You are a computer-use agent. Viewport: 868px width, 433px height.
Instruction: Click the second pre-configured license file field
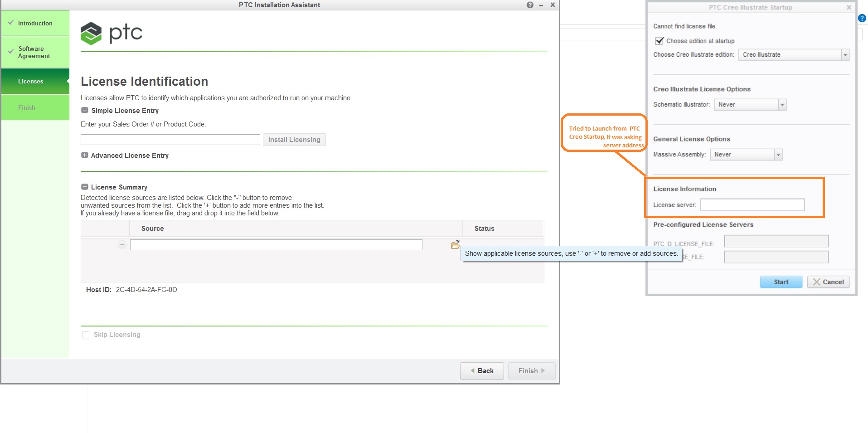tap(776, 257)
